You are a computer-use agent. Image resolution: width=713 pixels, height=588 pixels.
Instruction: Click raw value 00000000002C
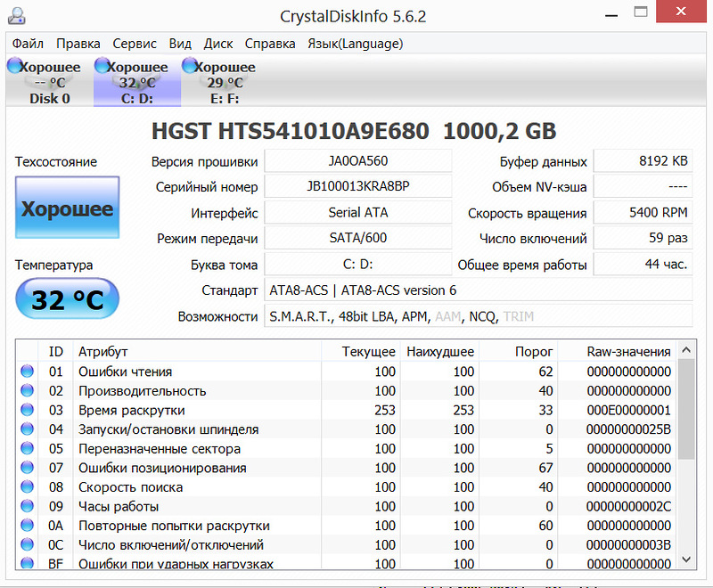(629, 506)
